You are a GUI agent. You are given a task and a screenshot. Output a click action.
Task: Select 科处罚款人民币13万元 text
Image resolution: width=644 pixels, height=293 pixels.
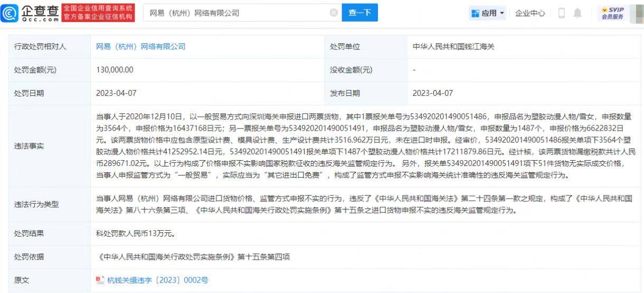135,233
